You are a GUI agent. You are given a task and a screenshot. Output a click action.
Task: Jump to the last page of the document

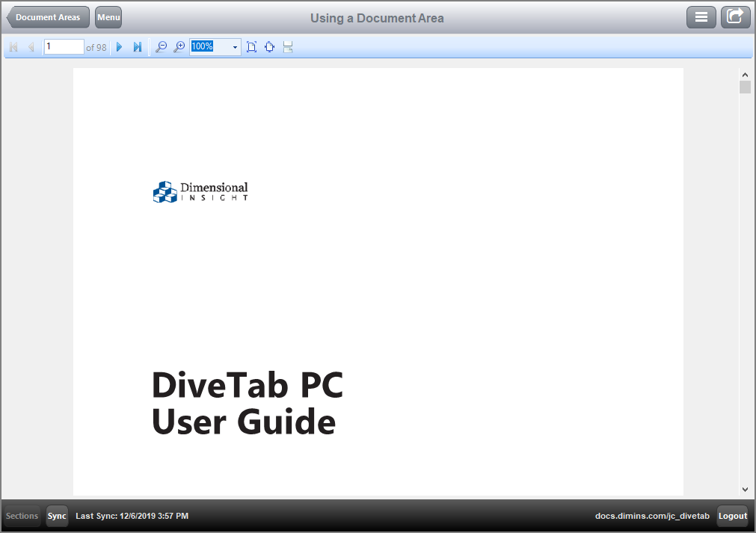[x=138, y=46]
